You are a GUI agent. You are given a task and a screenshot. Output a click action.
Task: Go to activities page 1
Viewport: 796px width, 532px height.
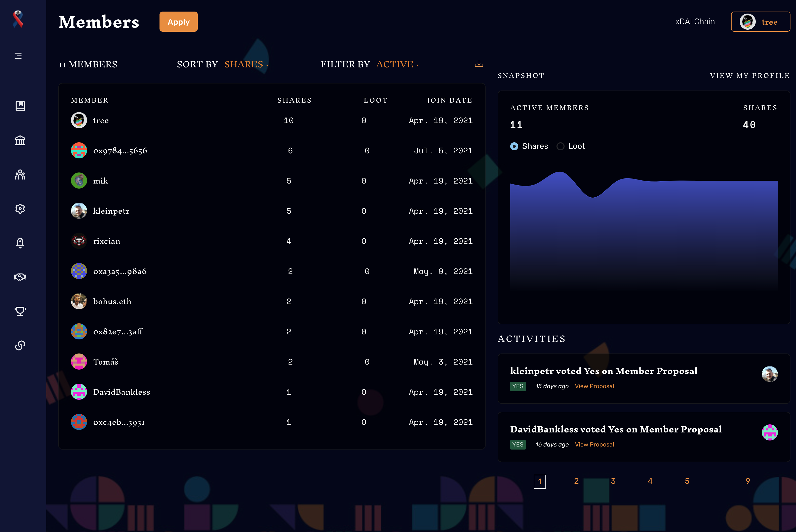tap(540, 481)
